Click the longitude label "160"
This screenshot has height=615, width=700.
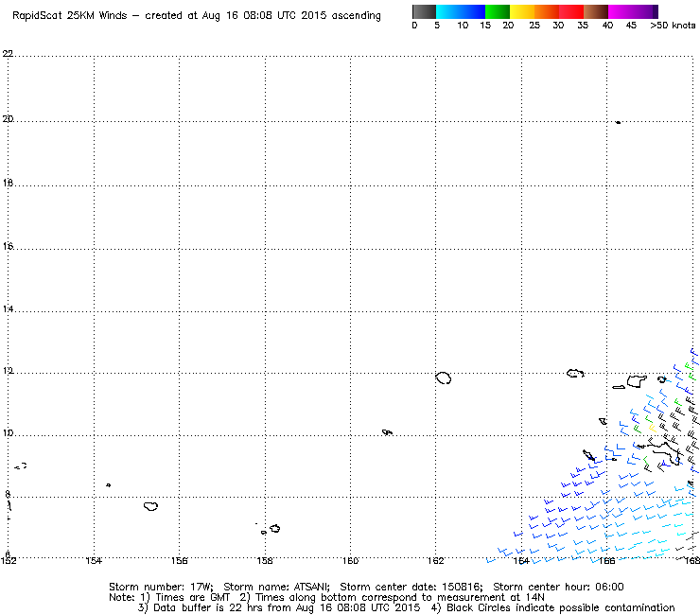350,560
